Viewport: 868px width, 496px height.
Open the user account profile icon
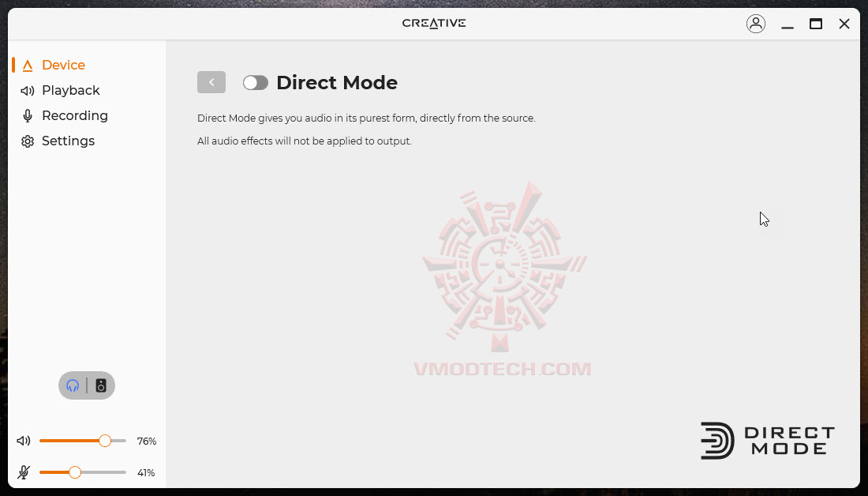tap(756, 24)
